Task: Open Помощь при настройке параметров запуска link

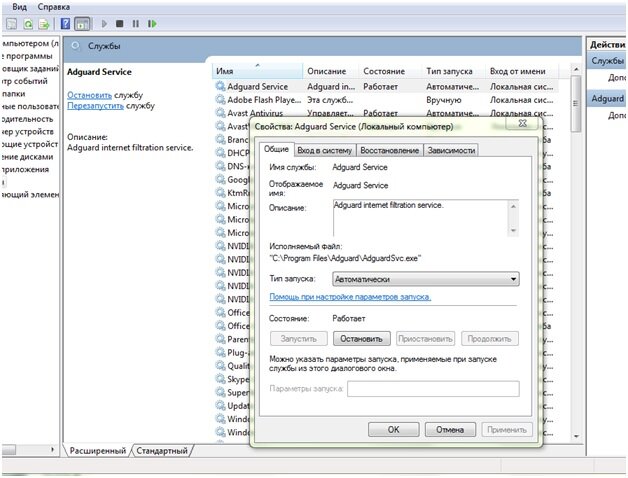Action: pyautogui.click(x=350, y=297)
